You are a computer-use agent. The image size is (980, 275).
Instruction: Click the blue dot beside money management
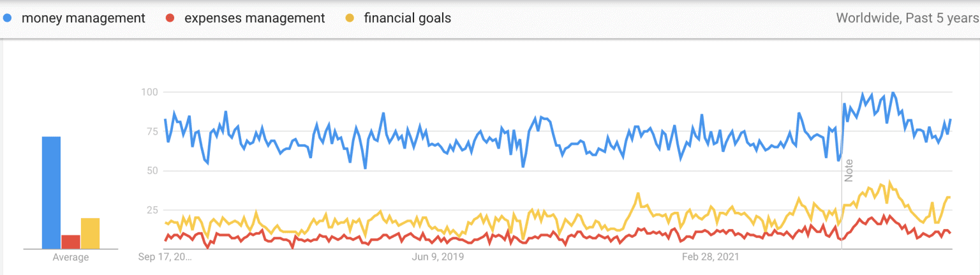pyautogui.click(x=7, y=19)
